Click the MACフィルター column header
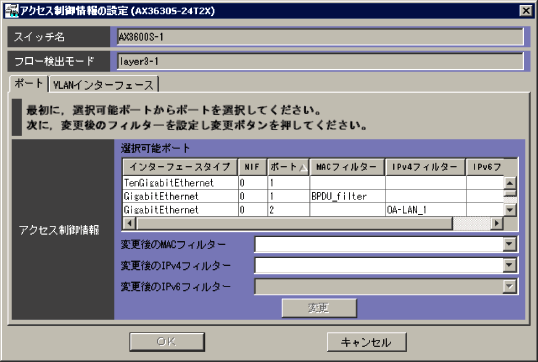Viewport: 538px width, 362px height. click(347, 167)
